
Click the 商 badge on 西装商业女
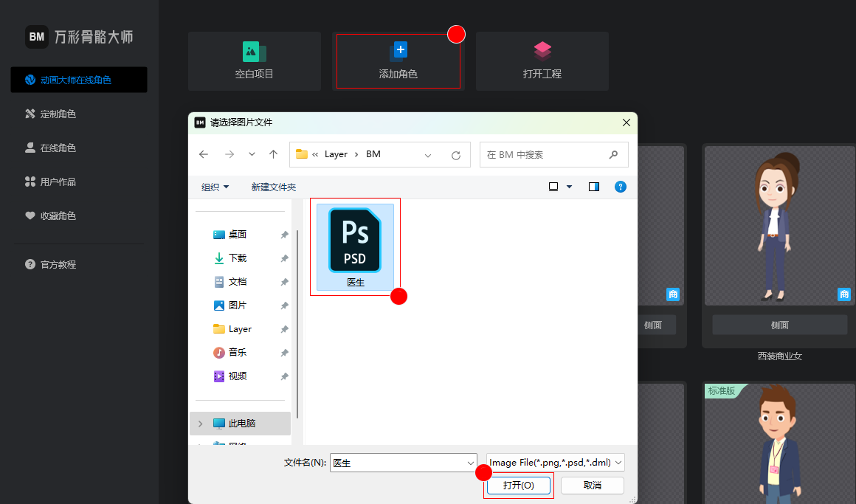pos(844,294)
